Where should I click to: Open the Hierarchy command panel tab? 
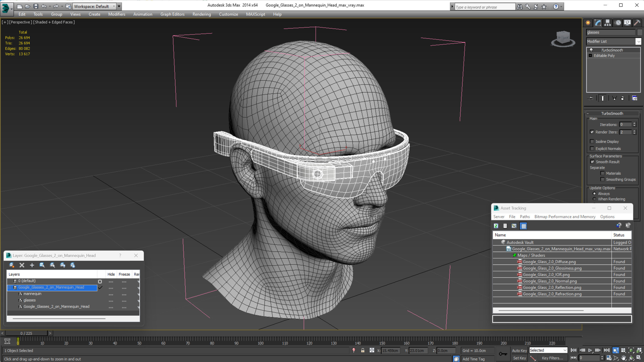(607, 23)
